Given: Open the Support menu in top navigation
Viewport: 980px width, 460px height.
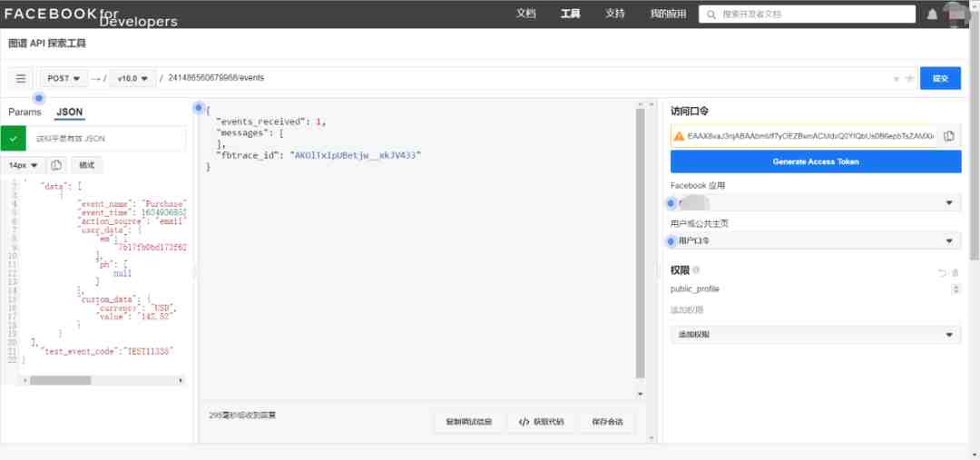Looking at the screenshot, I should (x=615, y=14).
